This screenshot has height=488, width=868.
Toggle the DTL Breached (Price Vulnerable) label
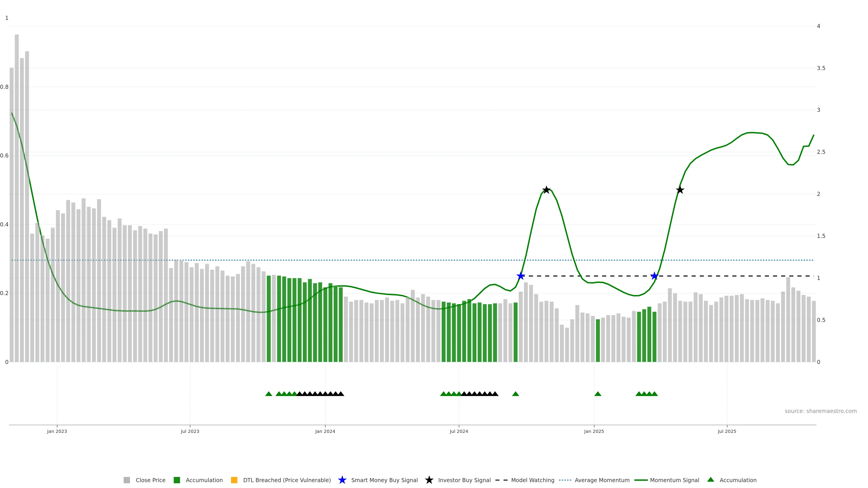tap(287, 480)
